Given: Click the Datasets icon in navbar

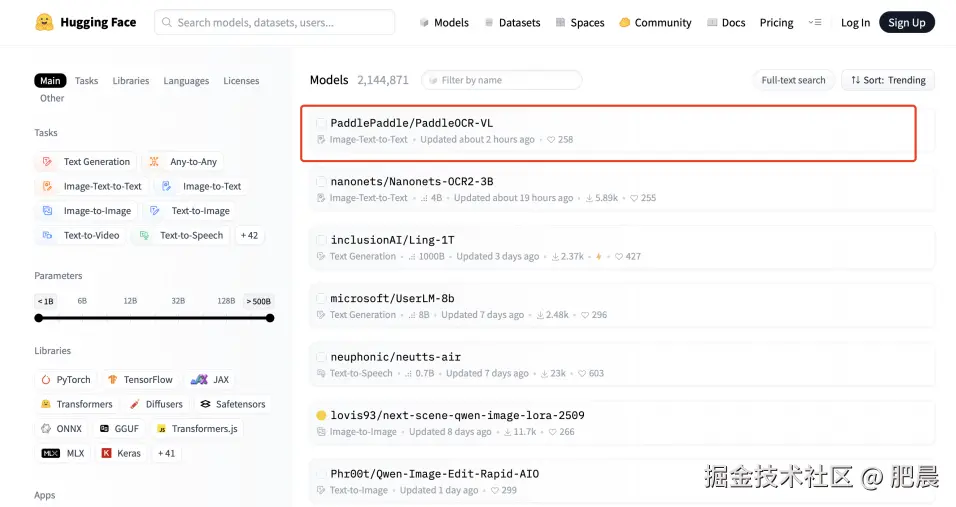Looking at the screenshot, I should coord(488,23).
